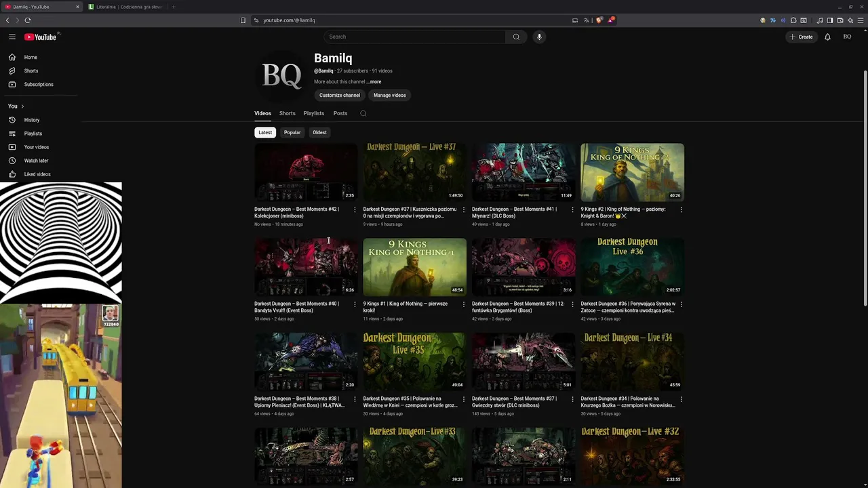Toggle the browser sidebar panel icon
This screenshot has height=488, width=868.
tap(829, 20)
